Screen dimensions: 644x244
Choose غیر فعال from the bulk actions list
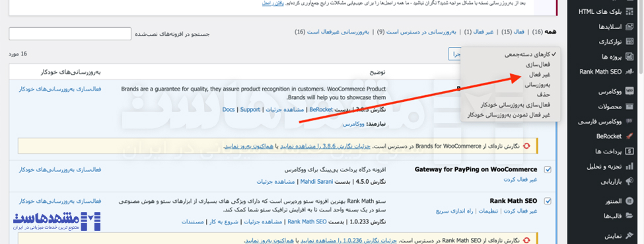[x=539, y=75]
